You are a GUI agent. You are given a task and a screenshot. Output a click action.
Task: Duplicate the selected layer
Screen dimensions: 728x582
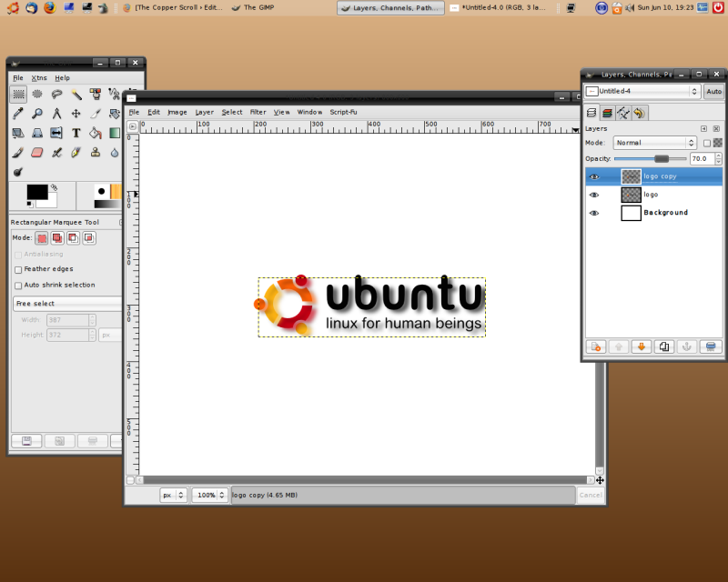664,346
